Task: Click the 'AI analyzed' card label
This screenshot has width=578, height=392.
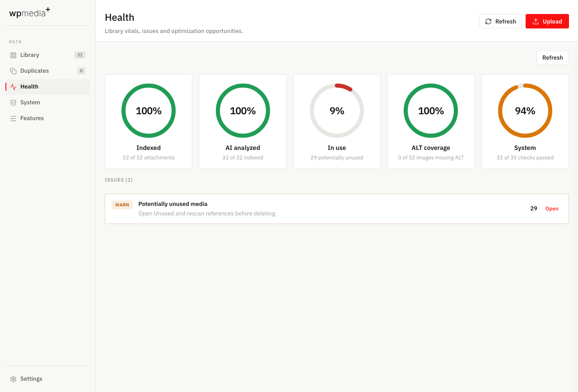Action: coord(243,148)
